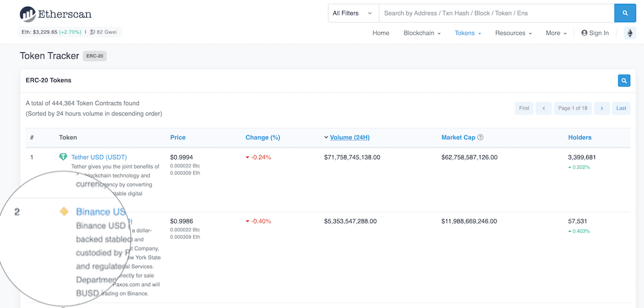Select Tether price $0.9994
The width and height of the screenshot is (644, 308).
point(182,157)
